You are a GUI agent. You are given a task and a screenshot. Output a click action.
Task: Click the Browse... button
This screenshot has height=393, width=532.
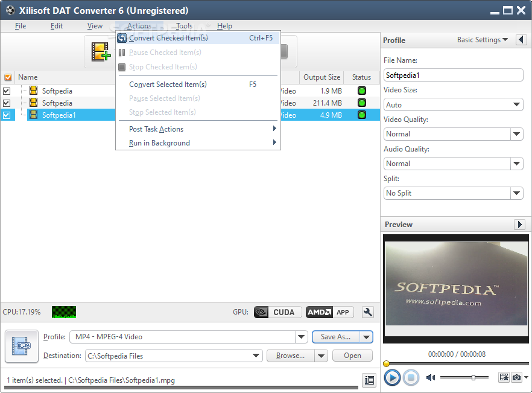[291, 356]
